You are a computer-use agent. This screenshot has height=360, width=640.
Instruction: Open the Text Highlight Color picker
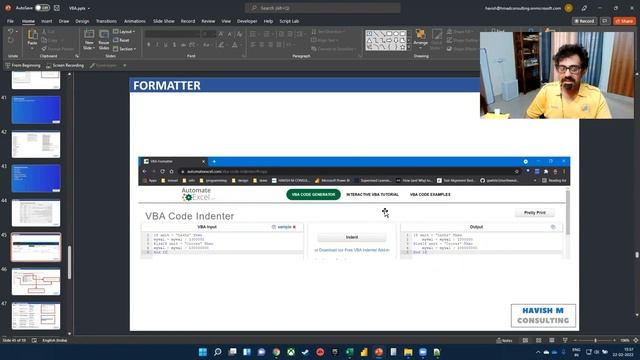(221, 45)
